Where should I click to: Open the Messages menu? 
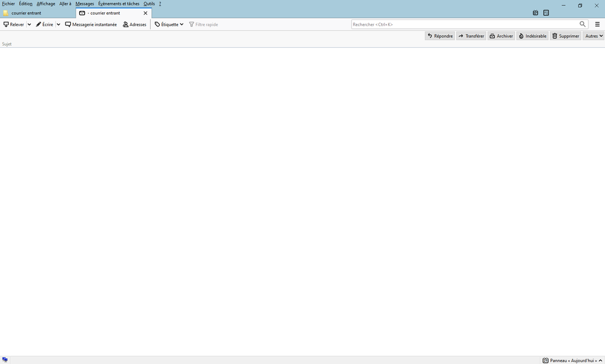coord(85,4)
